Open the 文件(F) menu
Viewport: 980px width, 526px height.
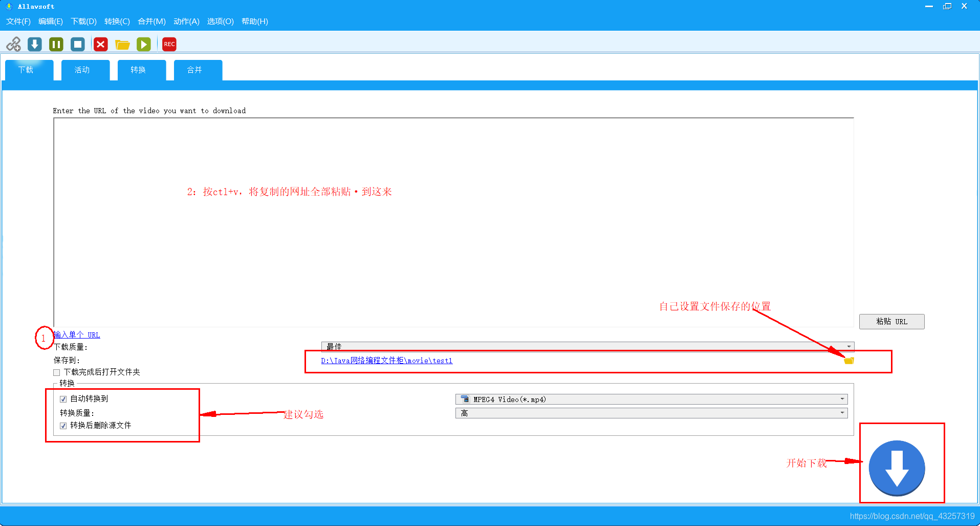point(18,21)
